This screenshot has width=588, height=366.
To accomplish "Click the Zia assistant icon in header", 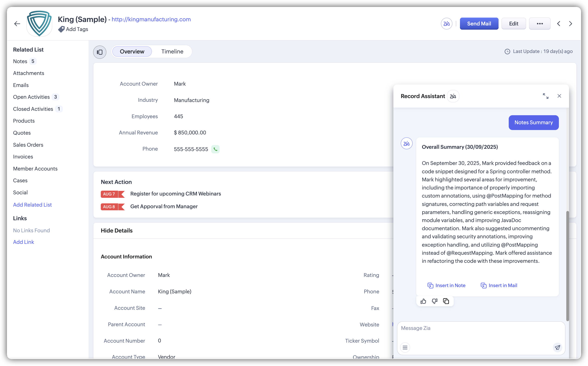I will click(446, 24).
